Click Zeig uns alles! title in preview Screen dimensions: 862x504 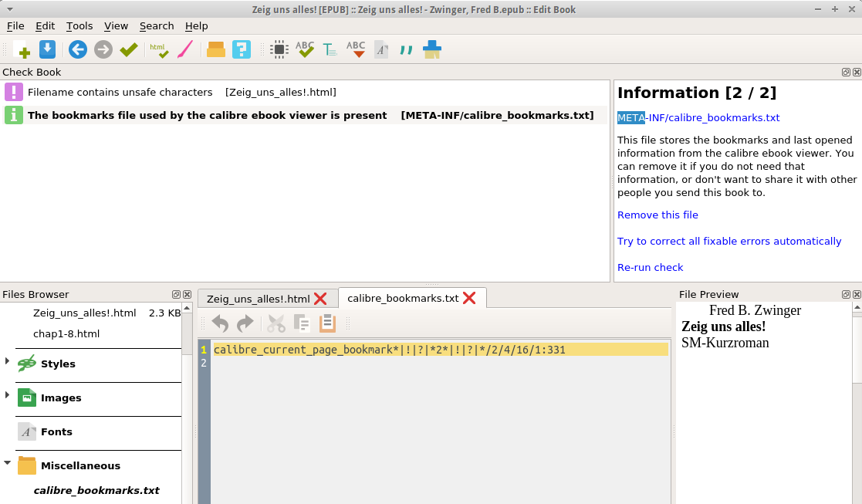pos(723,326)
